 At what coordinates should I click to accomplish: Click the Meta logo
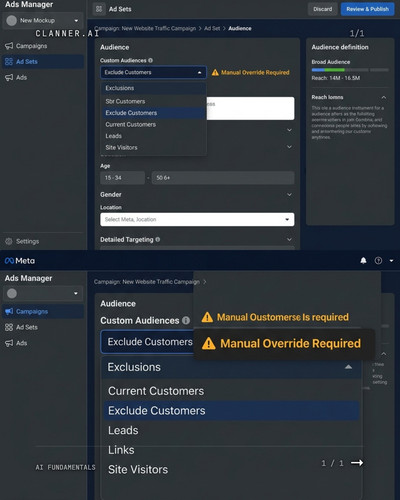pyautogui.click(x=20, y=261)
